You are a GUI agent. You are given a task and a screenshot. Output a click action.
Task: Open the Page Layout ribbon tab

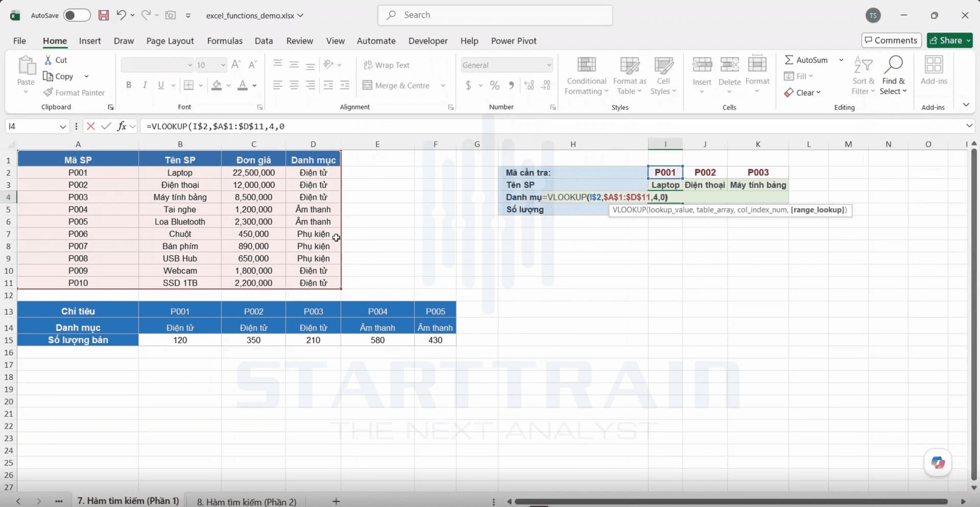point(170,41)
